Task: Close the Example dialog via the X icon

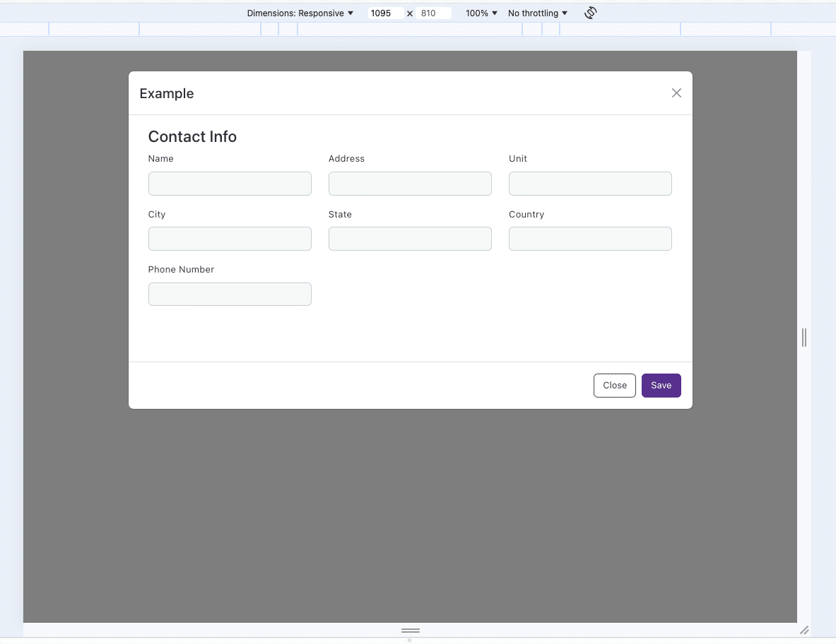Action: point(676,93)
